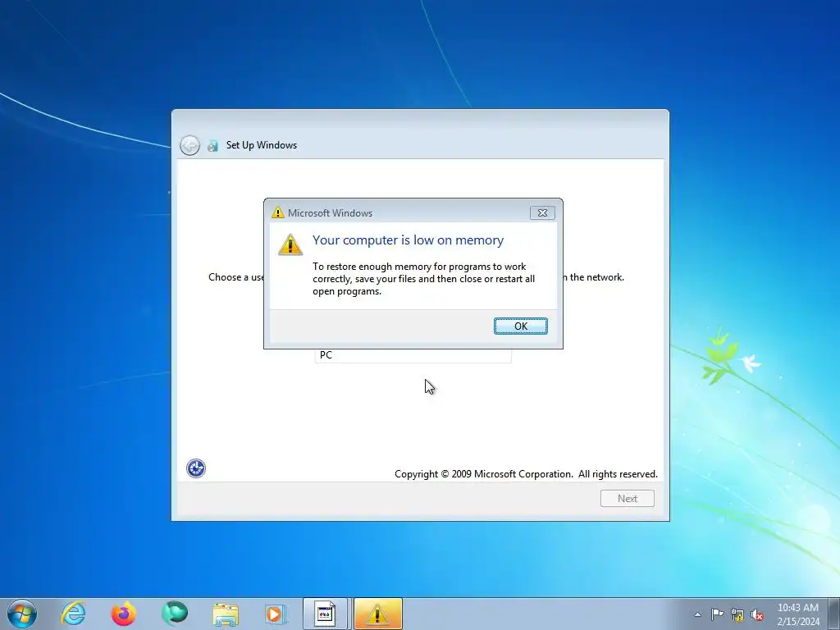The height and width of the screenshot is (630, 840).
Task: Open the clock showing 10:43 AM
Action: click(798, 614)
